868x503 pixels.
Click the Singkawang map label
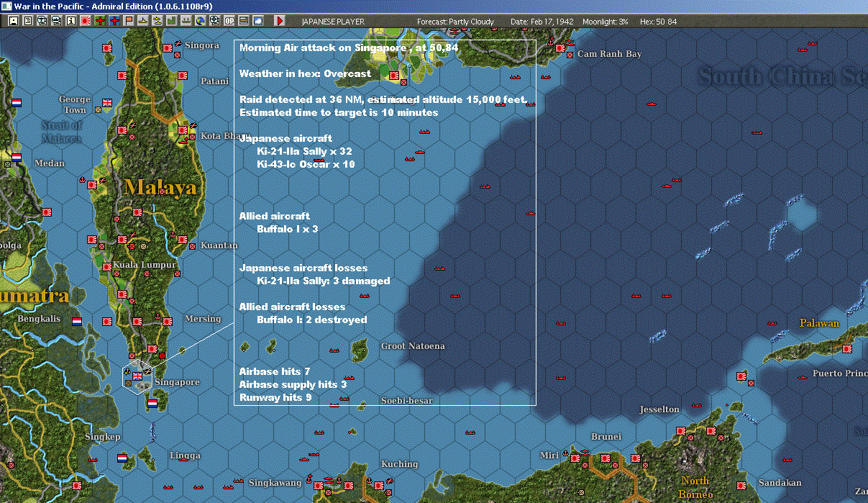point(275,482)
